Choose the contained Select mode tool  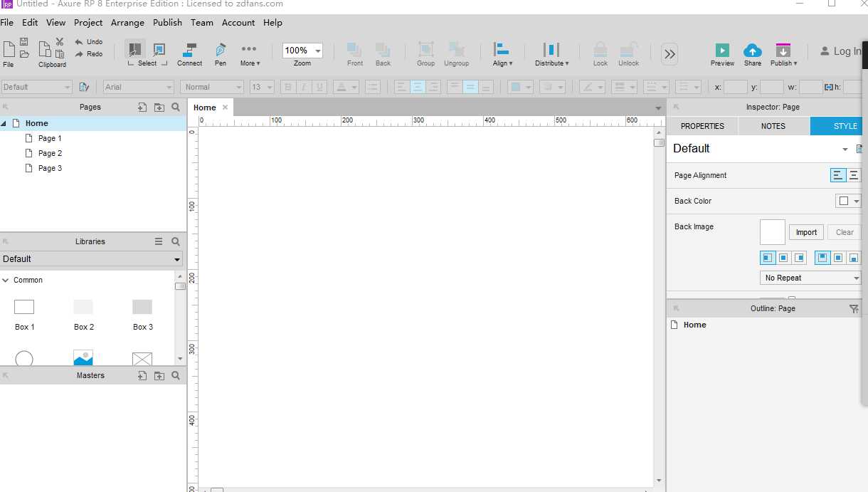[159, 50]
